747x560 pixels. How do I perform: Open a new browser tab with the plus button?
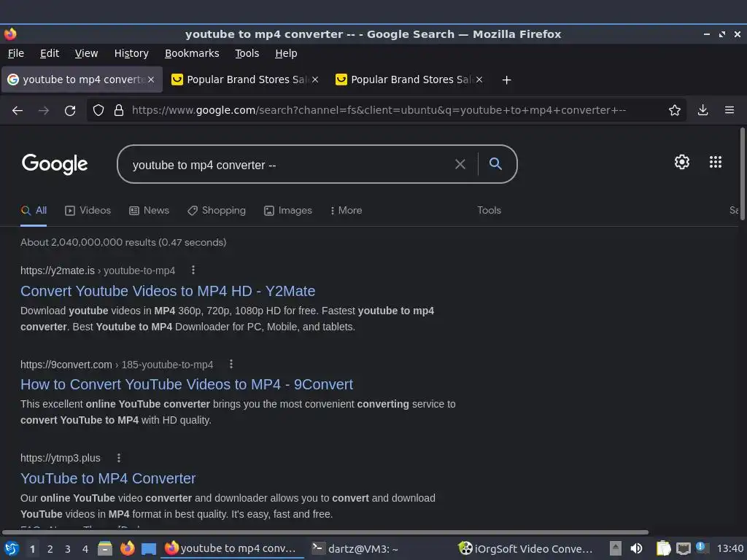(506, 80)
